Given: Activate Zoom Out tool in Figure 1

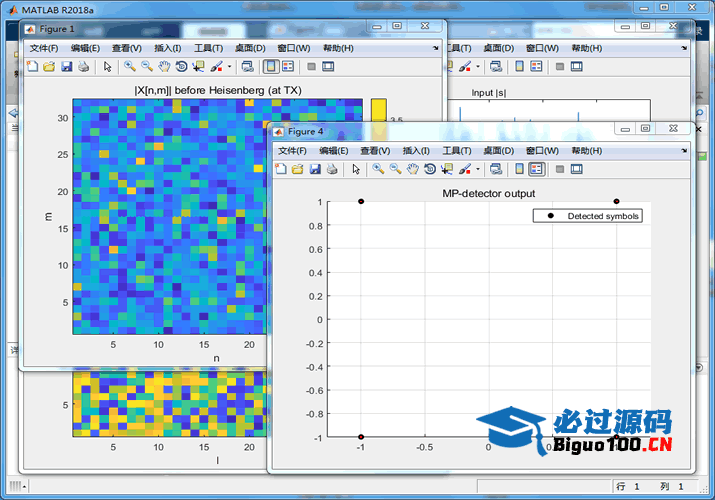Looking at the screenshot, I should pyautogui.click(x=147, y=67).
